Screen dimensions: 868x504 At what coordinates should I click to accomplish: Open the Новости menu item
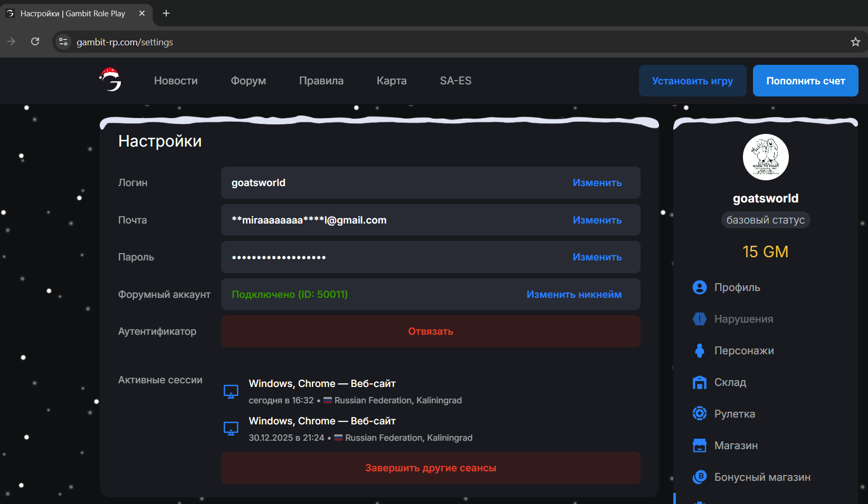(176, 81)
